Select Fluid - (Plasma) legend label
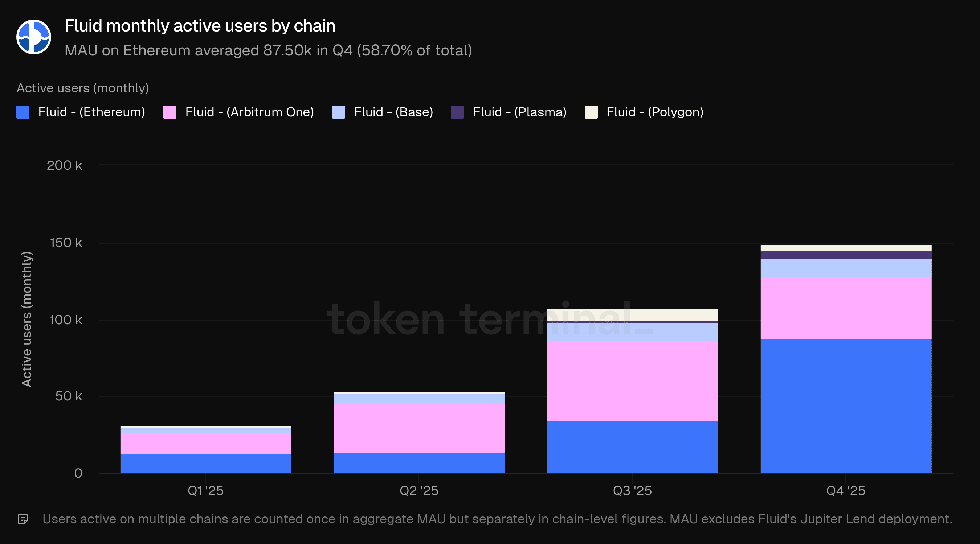980x544 pixels. [x=519, y=112]
